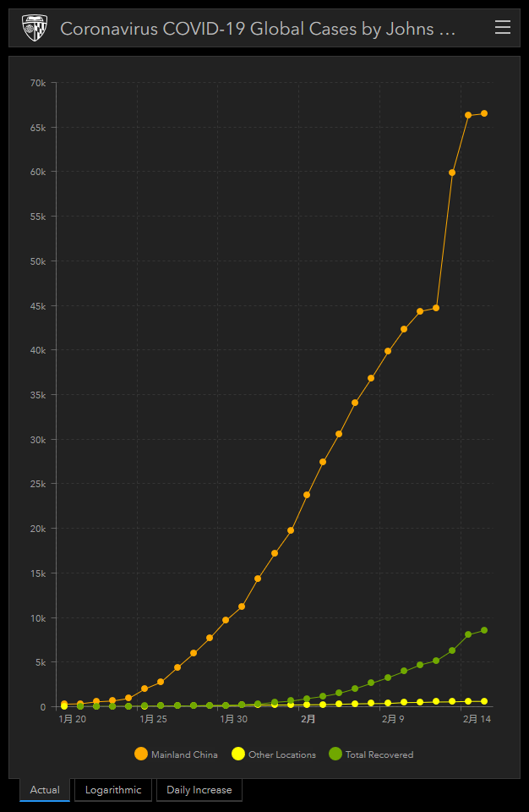
Task: Click the 2月 14 x-axis label
Action: 477,719
